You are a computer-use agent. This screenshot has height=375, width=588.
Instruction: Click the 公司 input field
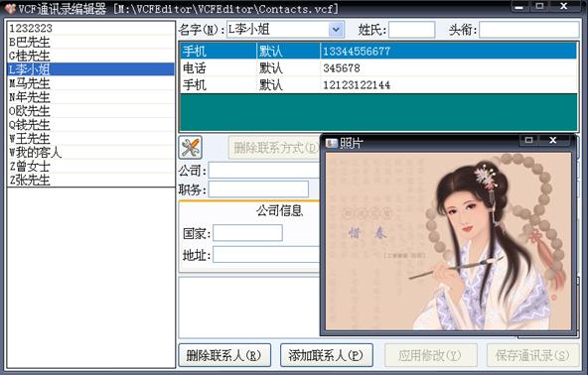click(264, 170)
